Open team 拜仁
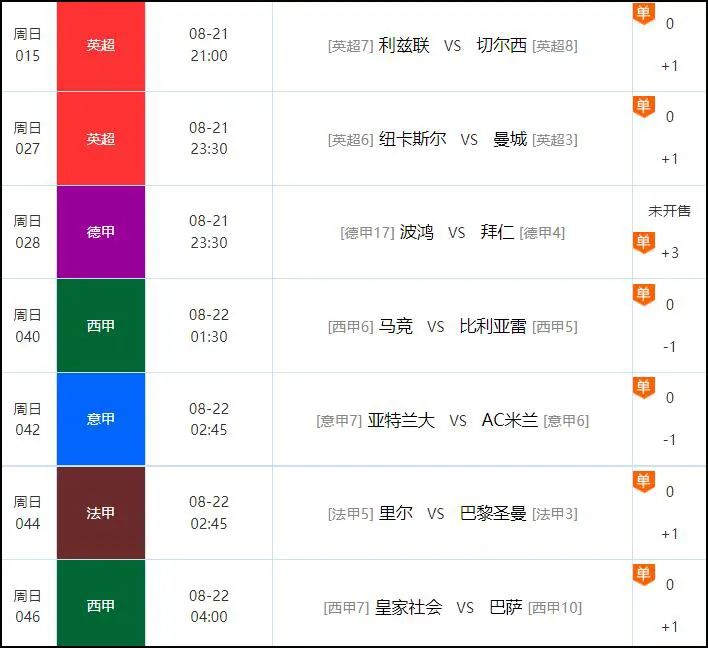Image resolution: width=708 pixels, height=648 pixels. pyautogui.click(x=497, y=232)
